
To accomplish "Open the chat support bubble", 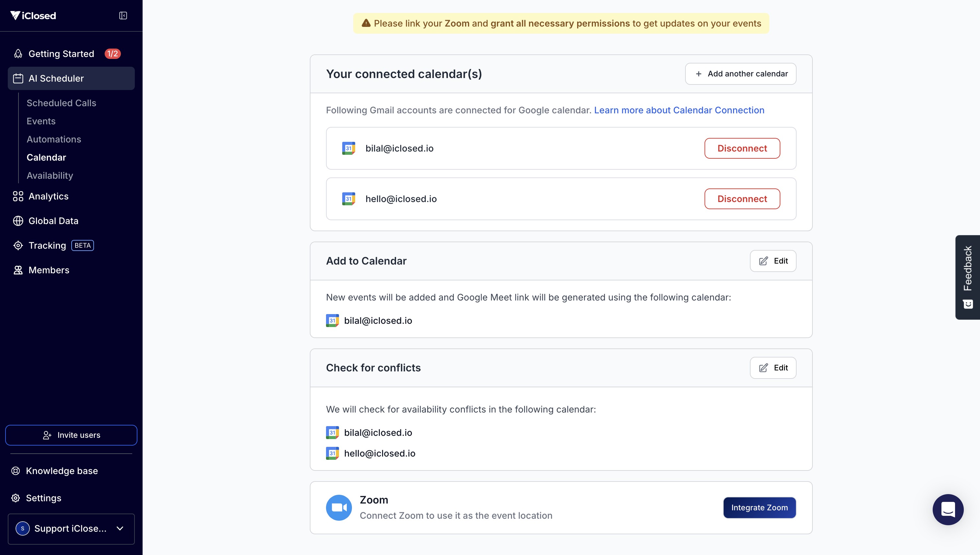I will point(948,509).
